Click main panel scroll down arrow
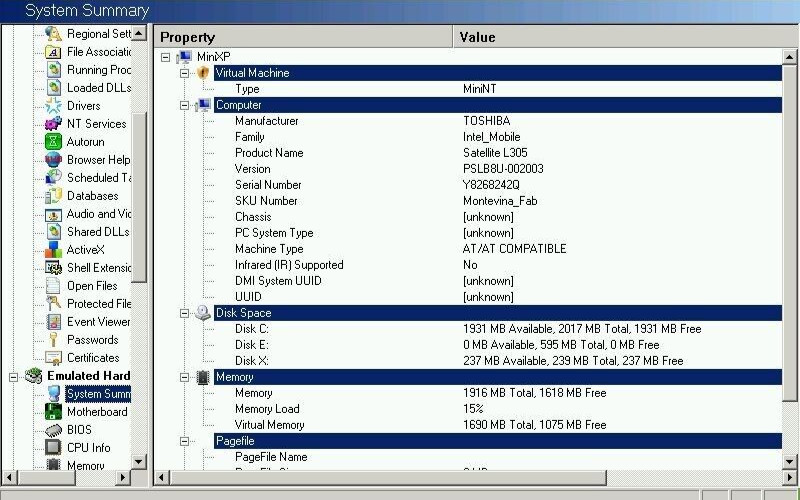Screen dimensions: 800x500 tap(790, 462)
